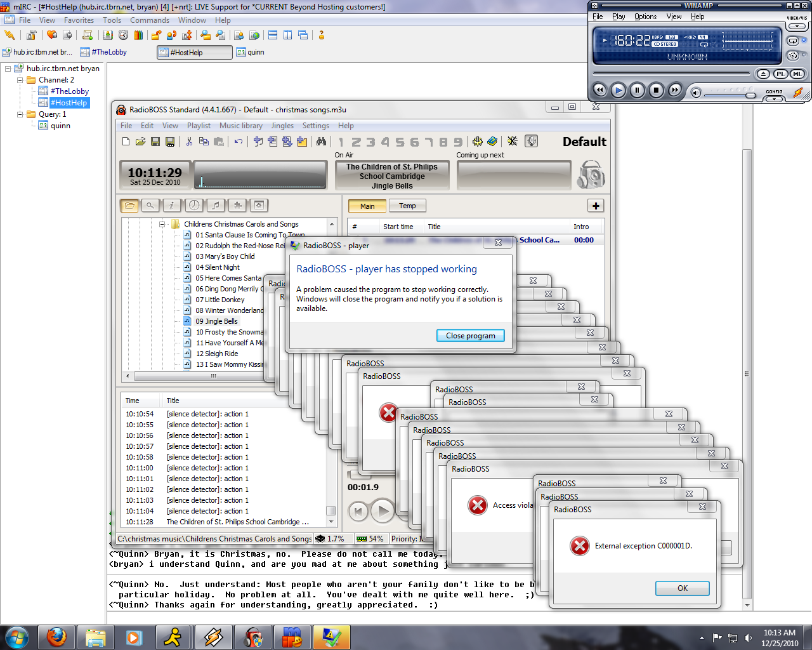Click RadioBOSS copy icon
This screenshot has height=650, width=812.
(x=204, y=142)
